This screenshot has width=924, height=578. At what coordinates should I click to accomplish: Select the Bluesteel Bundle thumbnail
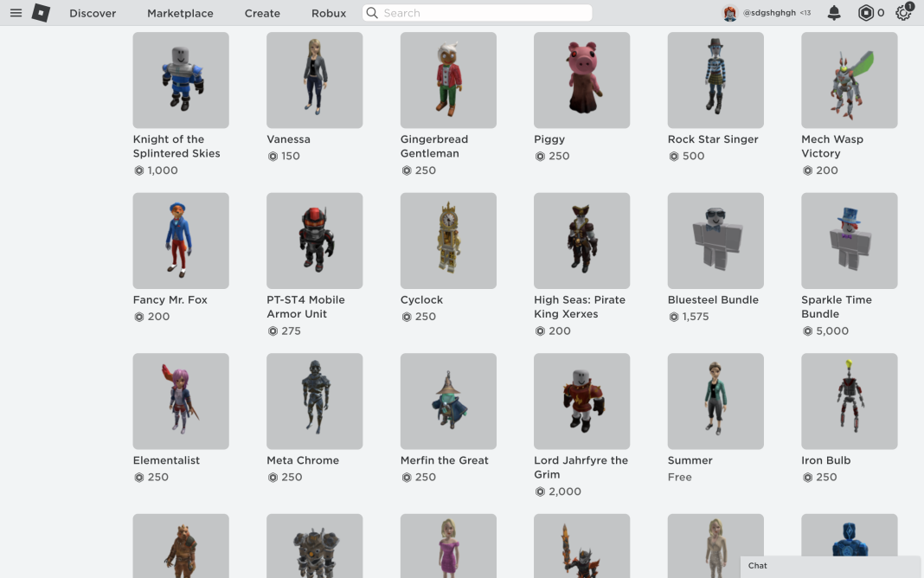click(716, 241)
